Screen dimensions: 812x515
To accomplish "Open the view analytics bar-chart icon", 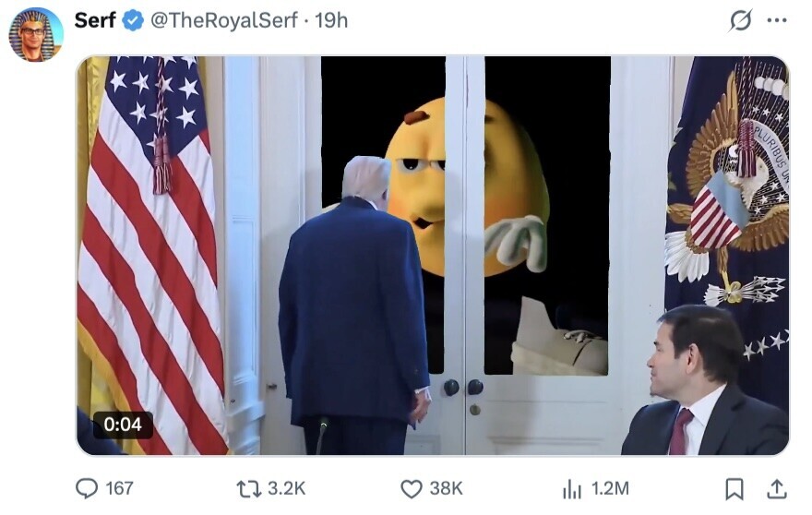I will point(572,488).
